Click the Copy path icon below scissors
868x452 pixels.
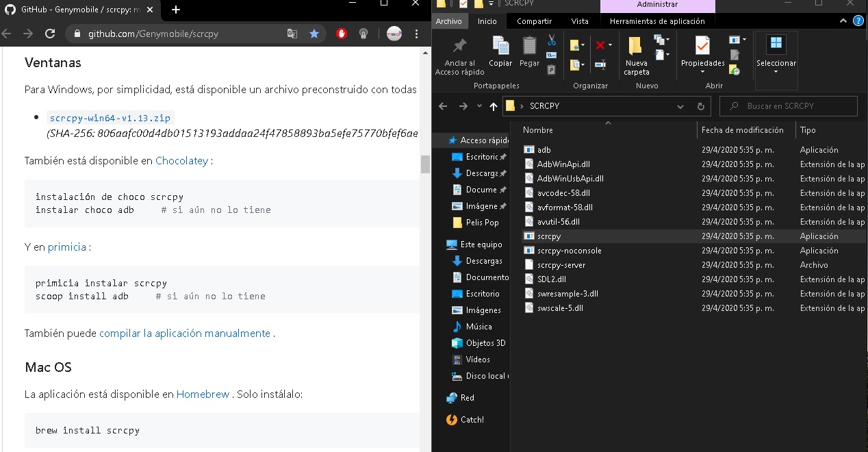552,55
